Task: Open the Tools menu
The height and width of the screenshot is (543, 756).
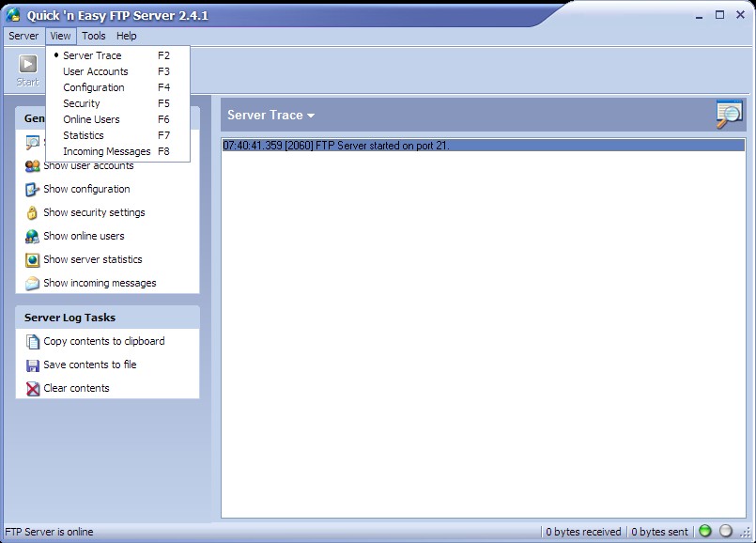Action: pyautogui.click(x=94, y=36)
